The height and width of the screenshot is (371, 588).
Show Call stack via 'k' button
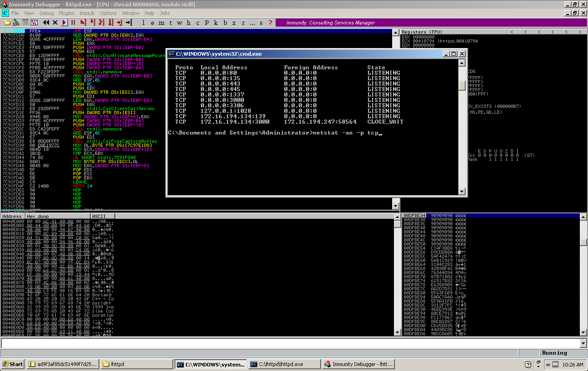click(216, 23)
